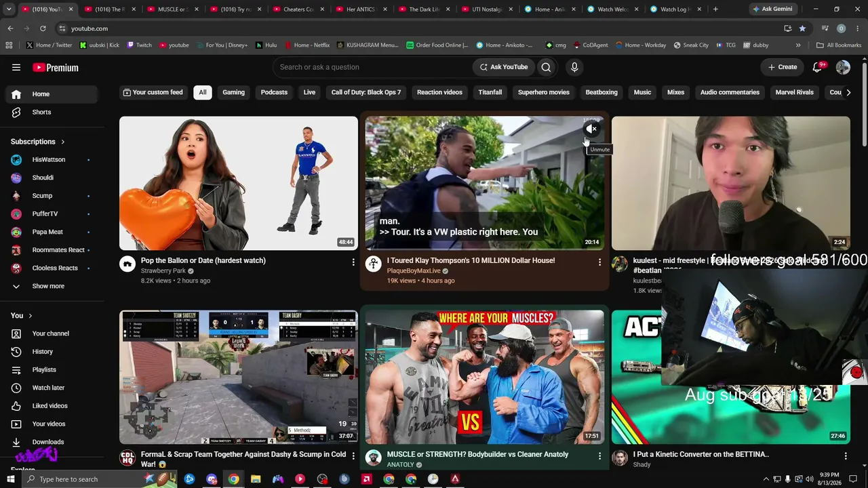Open the Bodybuilder vs Cleaner Anatoly thumbnail
Viewport: 868px width, 488px height.
485,377
